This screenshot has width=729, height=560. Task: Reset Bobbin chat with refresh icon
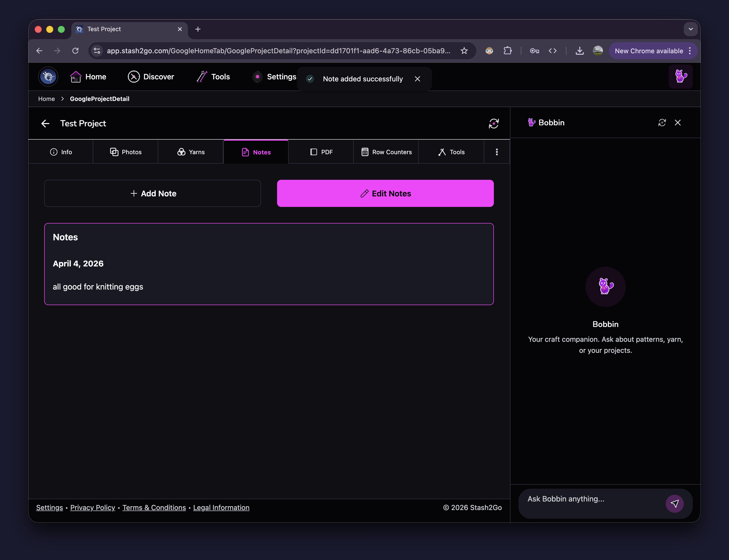(x=662, y=123)
